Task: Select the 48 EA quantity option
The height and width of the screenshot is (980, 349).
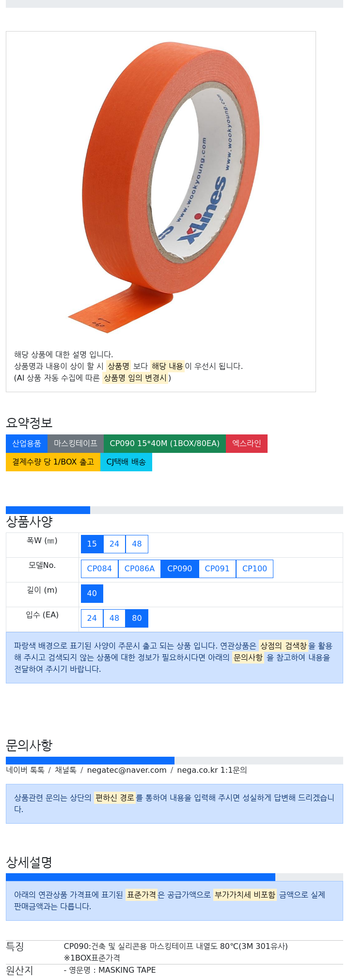Action: (114, 618)
